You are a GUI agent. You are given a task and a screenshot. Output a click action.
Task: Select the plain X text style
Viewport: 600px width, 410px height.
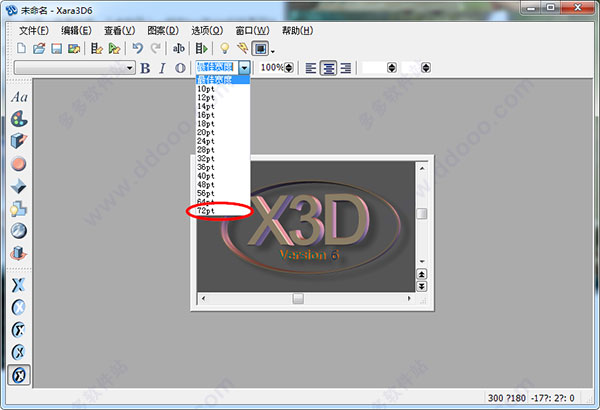click(x=19, y=285)
